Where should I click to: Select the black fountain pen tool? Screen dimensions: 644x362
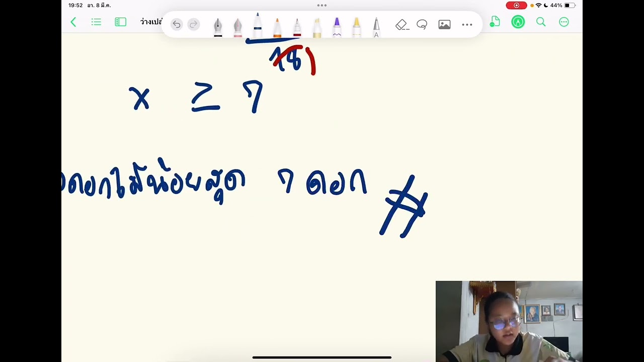[218, 27]
